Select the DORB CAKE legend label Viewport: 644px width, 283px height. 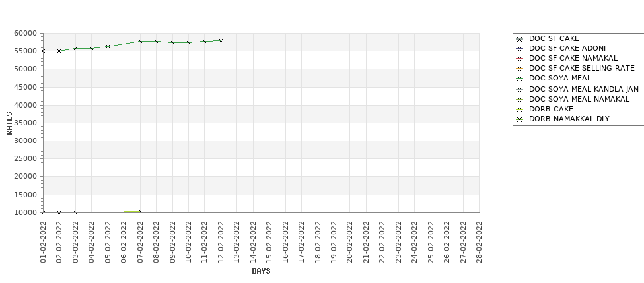[551, 109]
